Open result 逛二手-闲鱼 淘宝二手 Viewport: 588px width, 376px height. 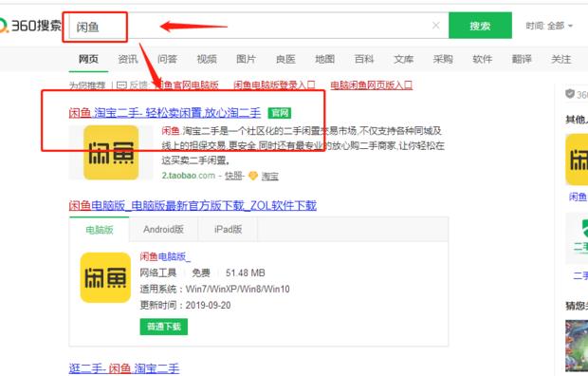(124, 368)
